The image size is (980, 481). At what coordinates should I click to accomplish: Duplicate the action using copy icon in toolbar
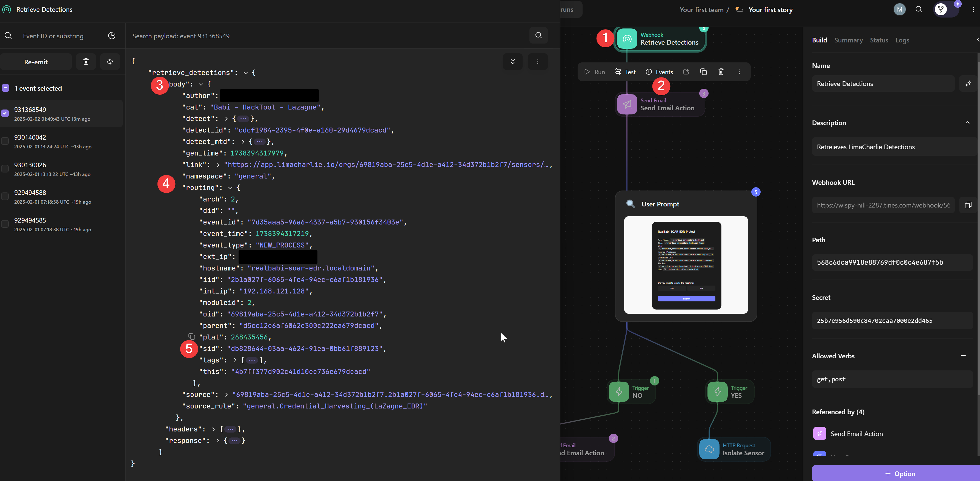pyautogui.click(x=703, y=72)
